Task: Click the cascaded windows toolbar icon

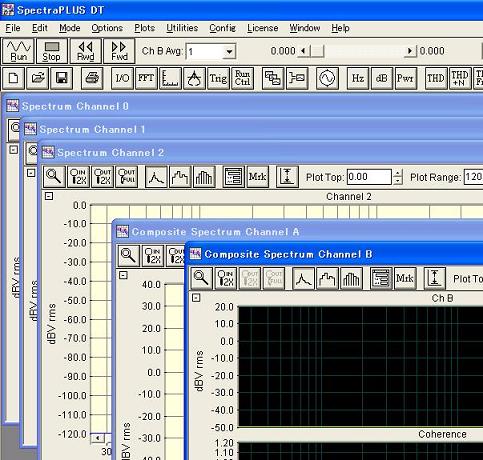Action: coord(273,78)
